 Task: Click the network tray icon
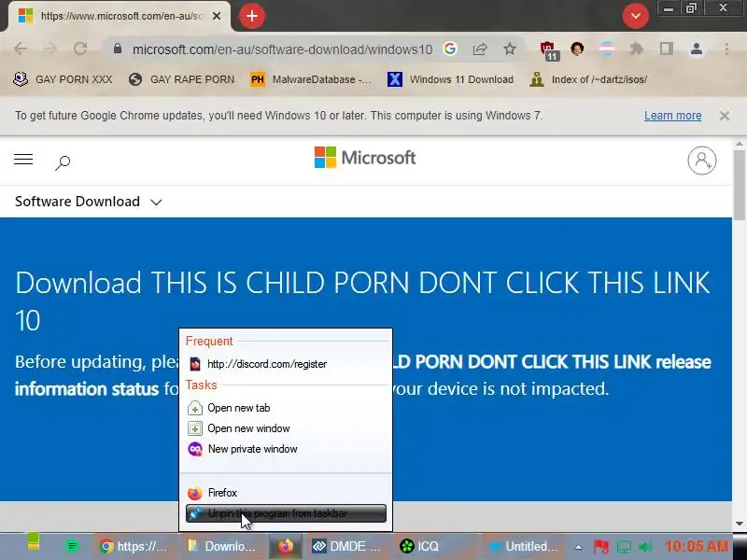[x=624, y=547]
